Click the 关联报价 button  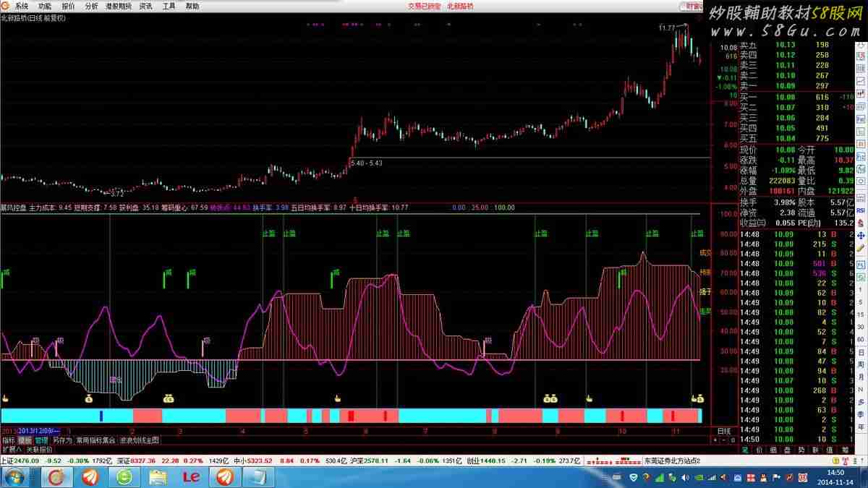click(x=40, y=449)
